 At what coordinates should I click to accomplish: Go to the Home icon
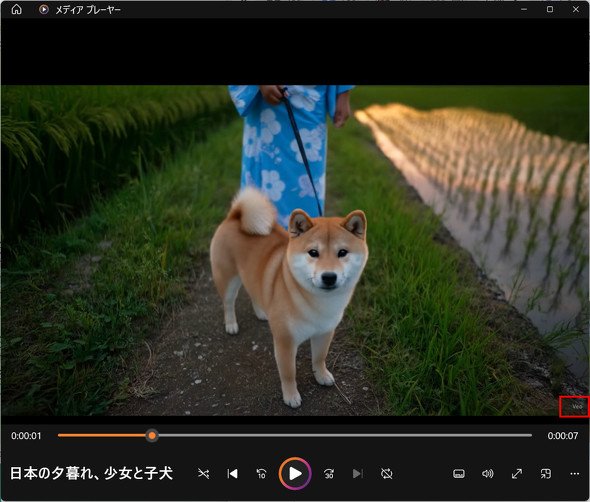click(17, 9)
